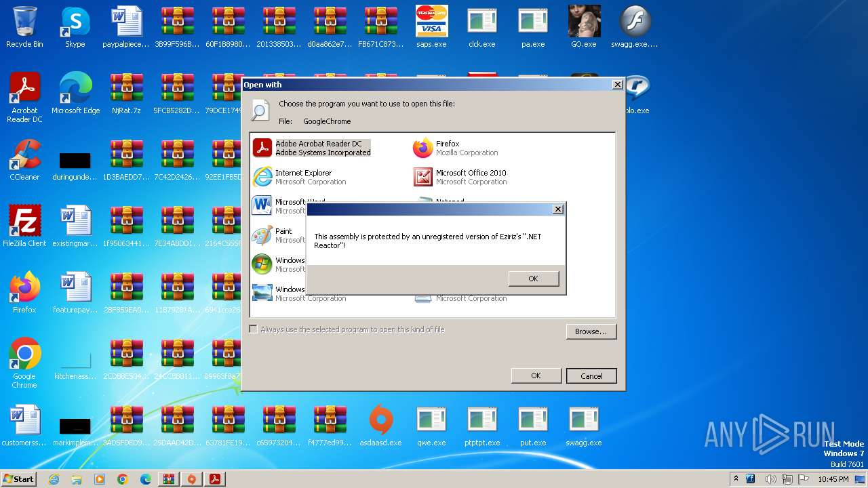
Task: Show hidden tray icons arrow
Action: point(736,479)
